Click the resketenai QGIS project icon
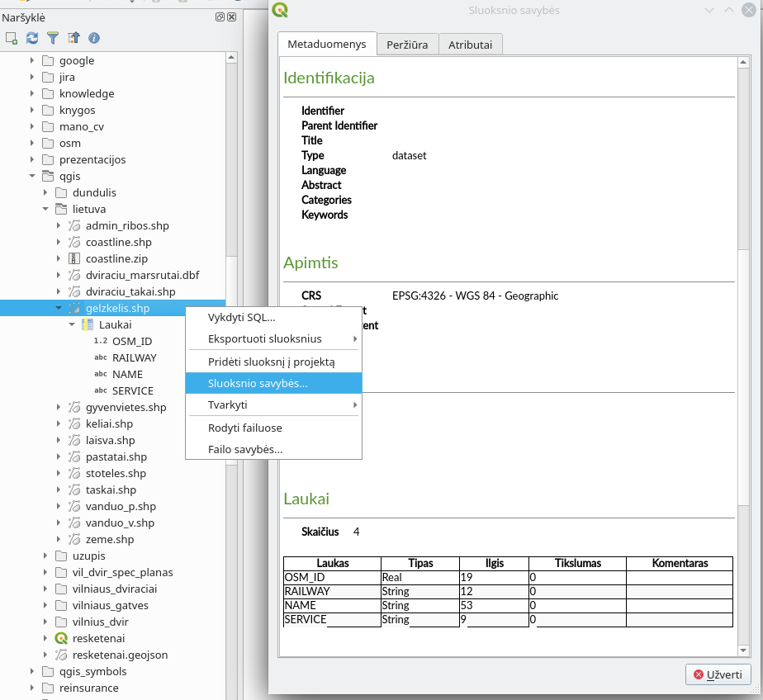The width and height of the screenshot is (763, 700). click(61, 638)
